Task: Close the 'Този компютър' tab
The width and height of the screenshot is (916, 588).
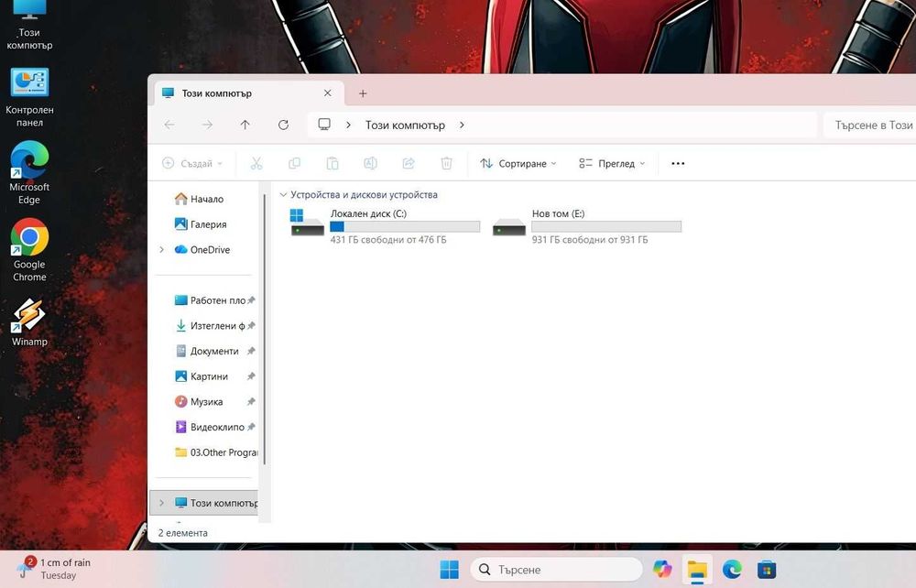Action: pos(328,93)
